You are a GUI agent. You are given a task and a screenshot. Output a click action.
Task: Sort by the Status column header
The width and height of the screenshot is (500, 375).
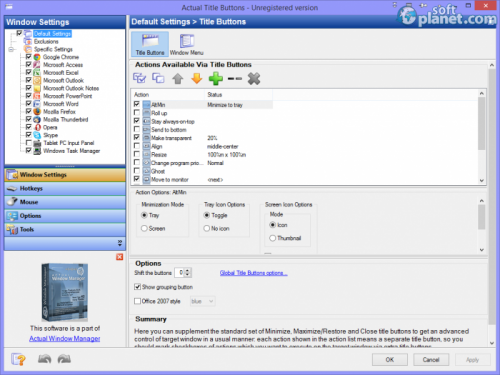click(239, 95)
